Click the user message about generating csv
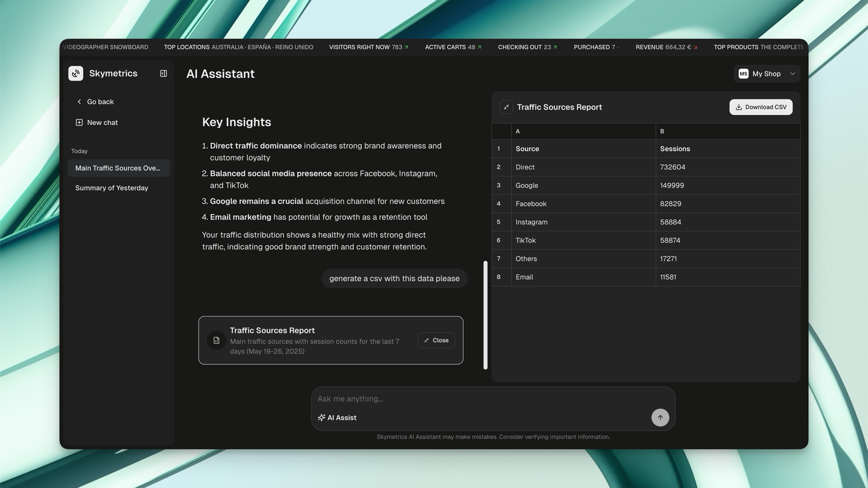The image size is (868, 488). coord(394,278)
